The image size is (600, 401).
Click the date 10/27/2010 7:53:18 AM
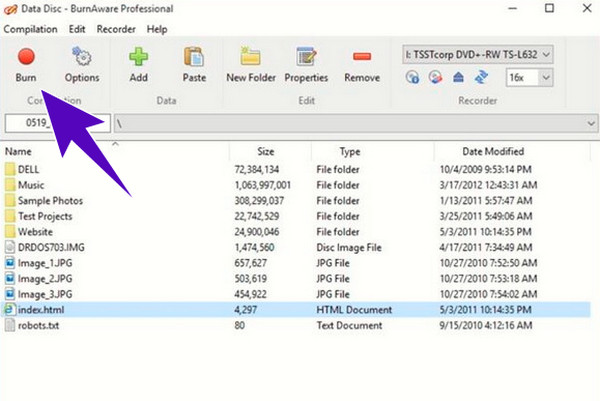coord(488,279)
